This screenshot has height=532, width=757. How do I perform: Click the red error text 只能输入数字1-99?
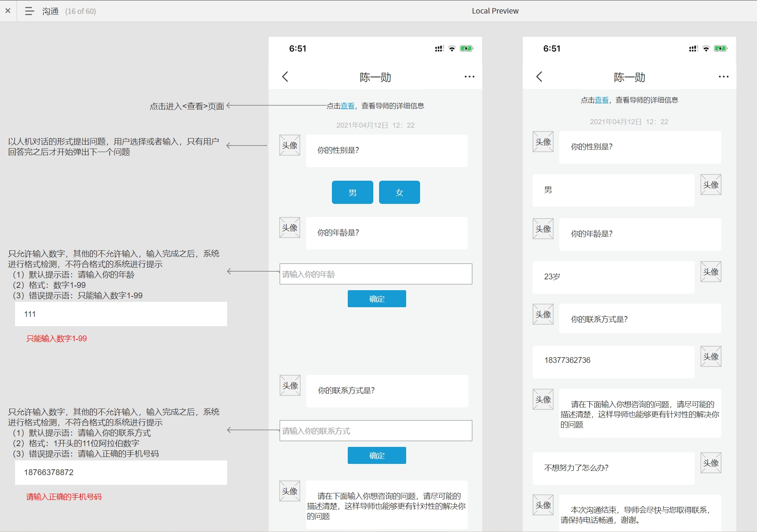click(56, 339)
